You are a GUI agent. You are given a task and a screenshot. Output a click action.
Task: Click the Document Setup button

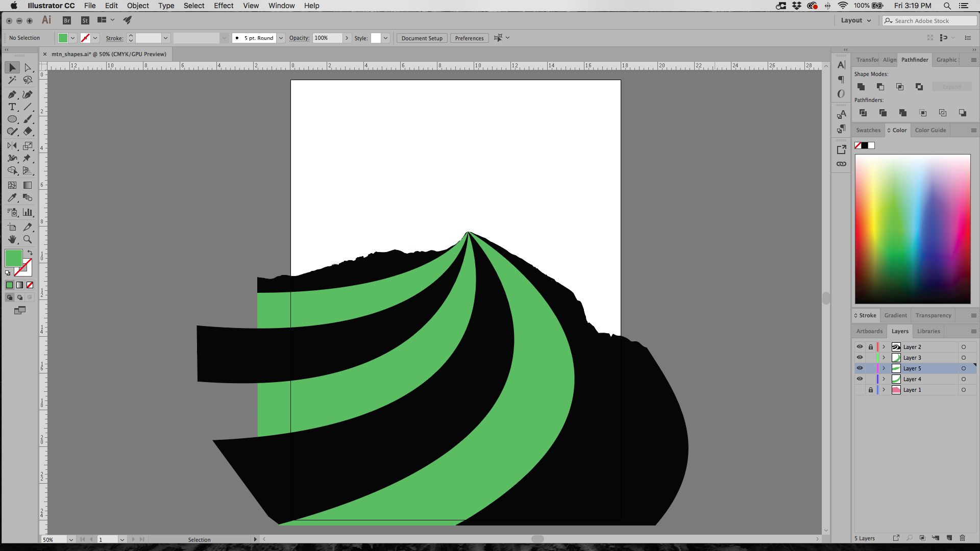[x=422, y=38]
